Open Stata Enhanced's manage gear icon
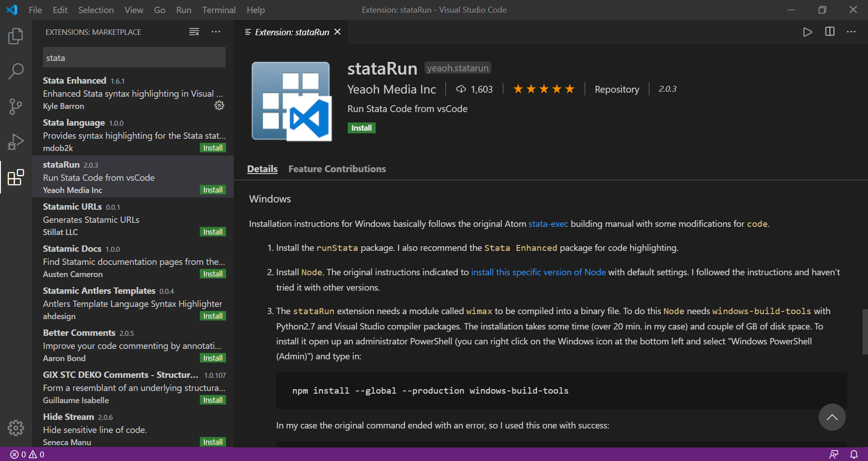The image size is (868, 461). (x=219, y=105)
